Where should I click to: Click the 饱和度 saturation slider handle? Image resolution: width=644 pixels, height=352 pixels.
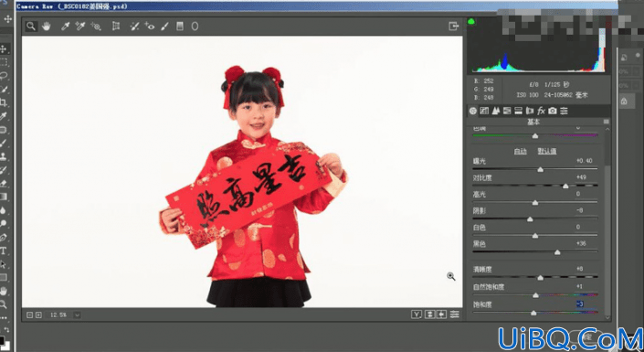(533, 314)
